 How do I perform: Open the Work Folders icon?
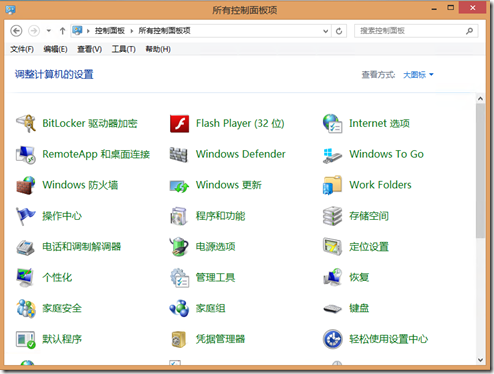(332, 185)
